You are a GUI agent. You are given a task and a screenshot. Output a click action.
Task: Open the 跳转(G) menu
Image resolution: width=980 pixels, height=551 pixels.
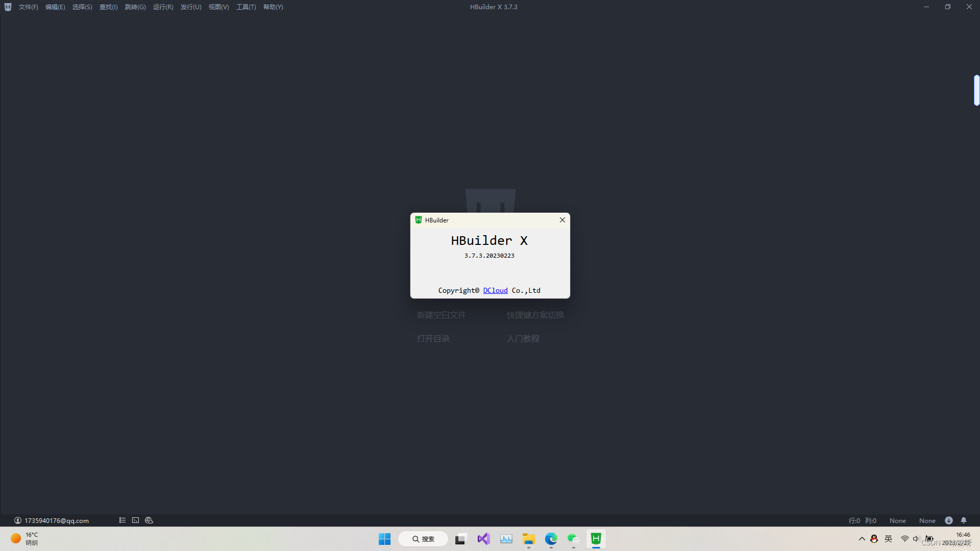[x=135, y=7]
